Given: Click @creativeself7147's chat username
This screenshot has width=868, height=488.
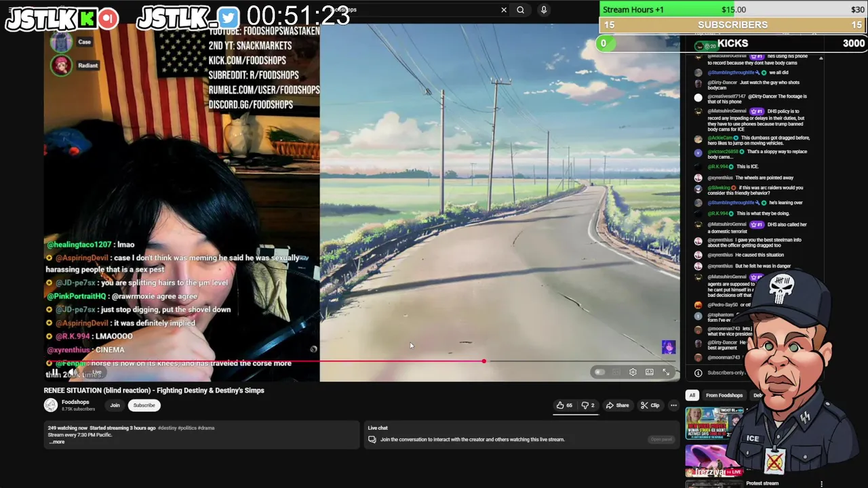Looking at the screenshot, I should [726, 96].
